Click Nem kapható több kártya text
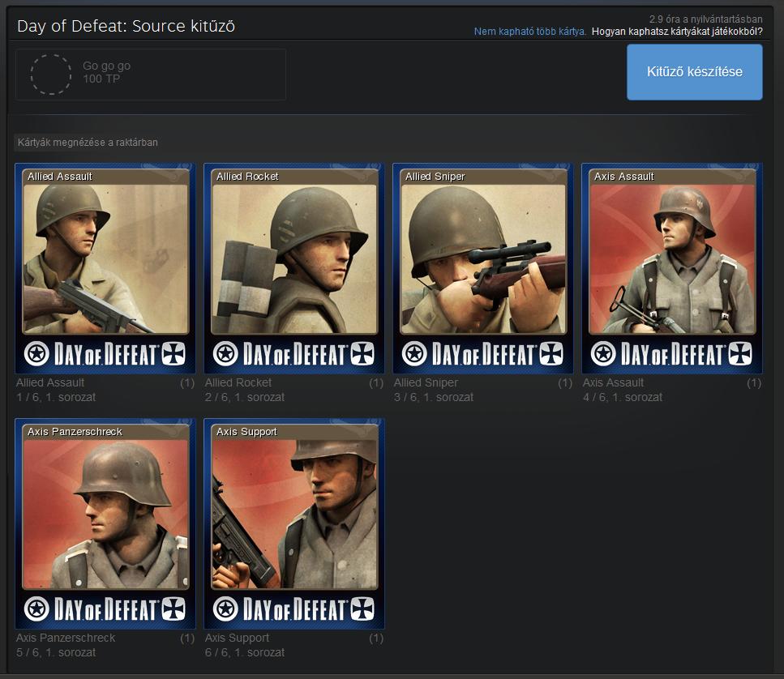784x679 pixels. (x=530, y=32)
